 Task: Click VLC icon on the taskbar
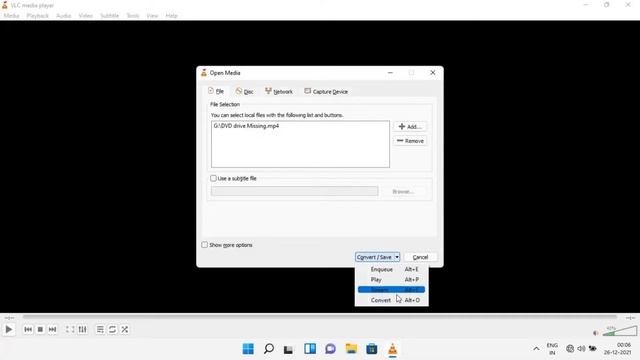click(x=392, y=349)
